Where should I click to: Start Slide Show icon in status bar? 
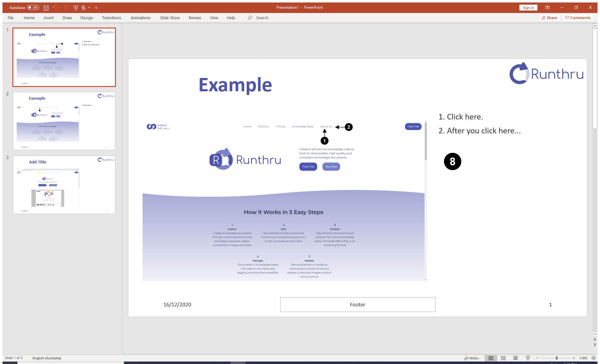point(528,358)
